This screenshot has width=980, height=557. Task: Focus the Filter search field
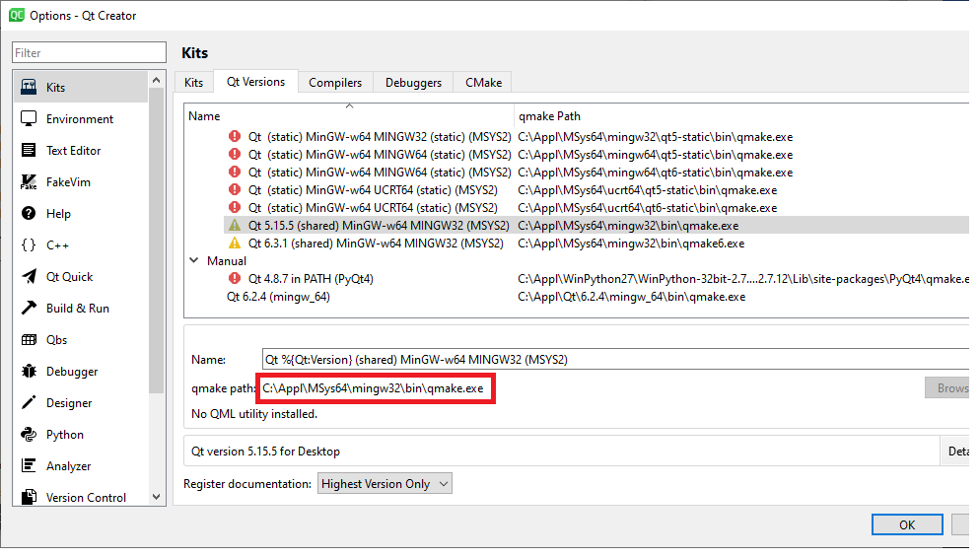89,52
